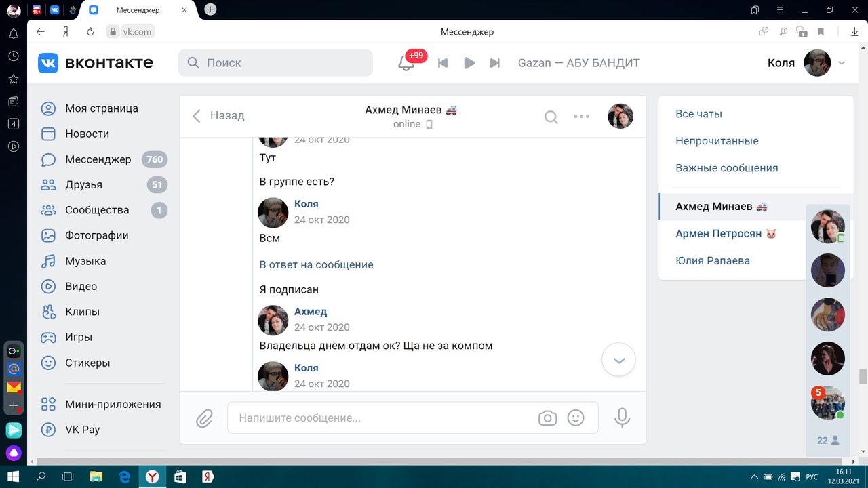Image resolution: width=868 pixels, height=488 pixels.
Task: Open the Windows Start menu
Action: tap(13, 476)
